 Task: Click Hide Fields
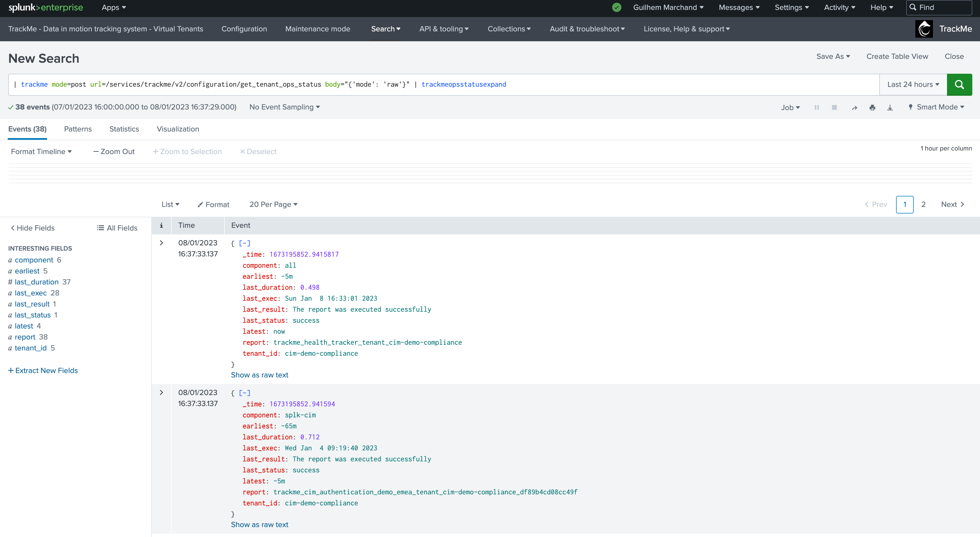[x=33, y=228]
